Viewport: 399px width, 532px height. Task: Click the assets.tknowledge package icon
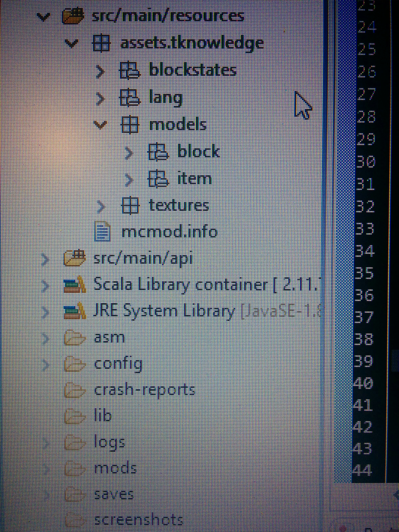(x=101, y=43)
